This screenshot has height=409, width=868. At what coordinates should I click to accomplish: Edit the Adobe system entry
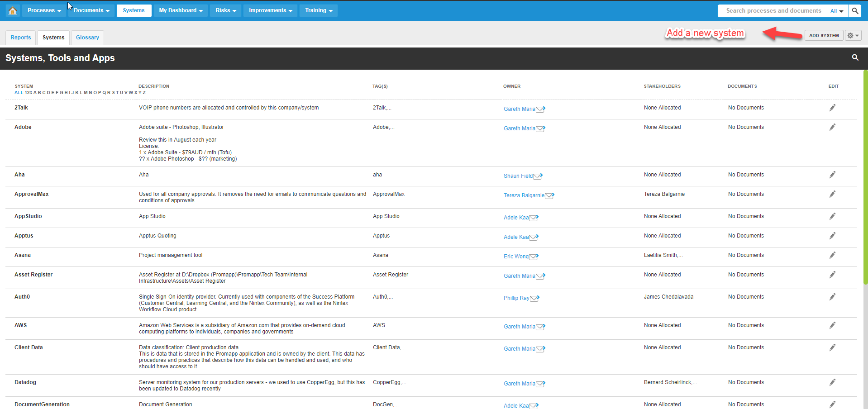[832, 127]
